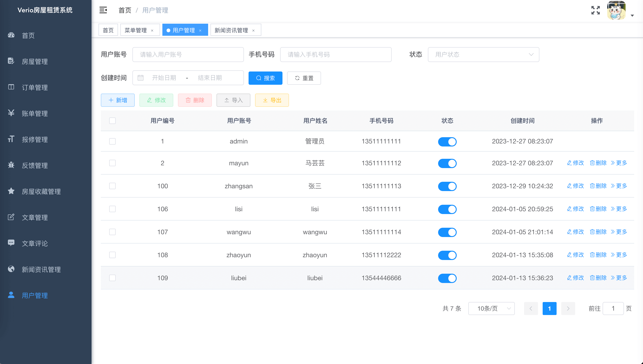
Task: Switch to the 新闻资讯管理 tab
Action: click(231, 30)
